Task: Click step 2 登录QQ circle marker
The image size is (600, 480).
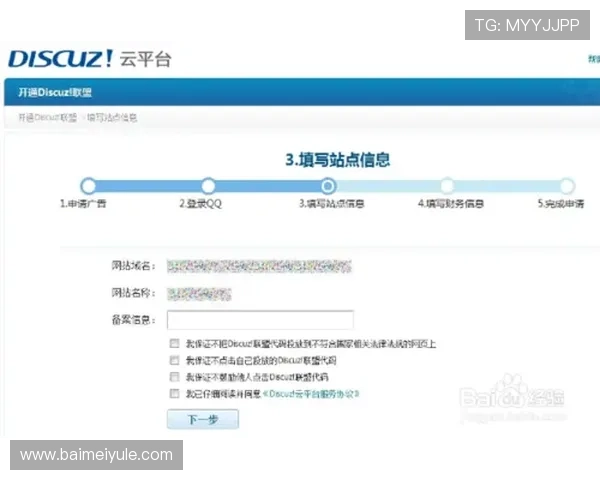Action: click(x=208, y=186)
